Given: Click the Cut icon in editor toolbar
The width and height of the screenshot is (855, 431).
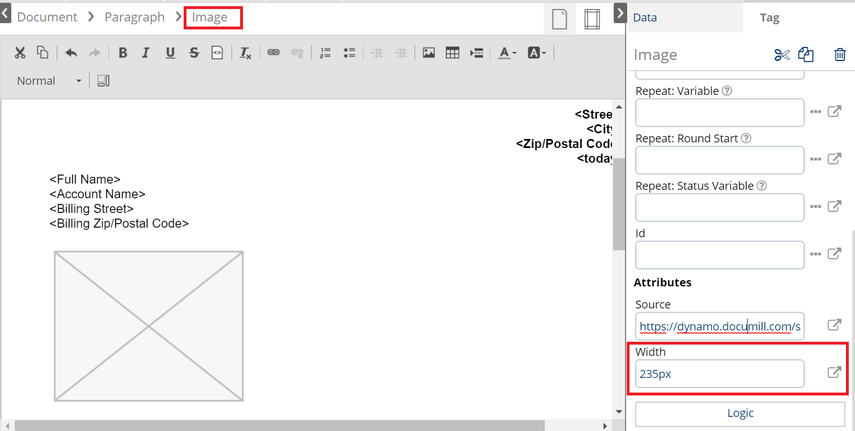Looking at the screenshot, I should tap(19, 53).
